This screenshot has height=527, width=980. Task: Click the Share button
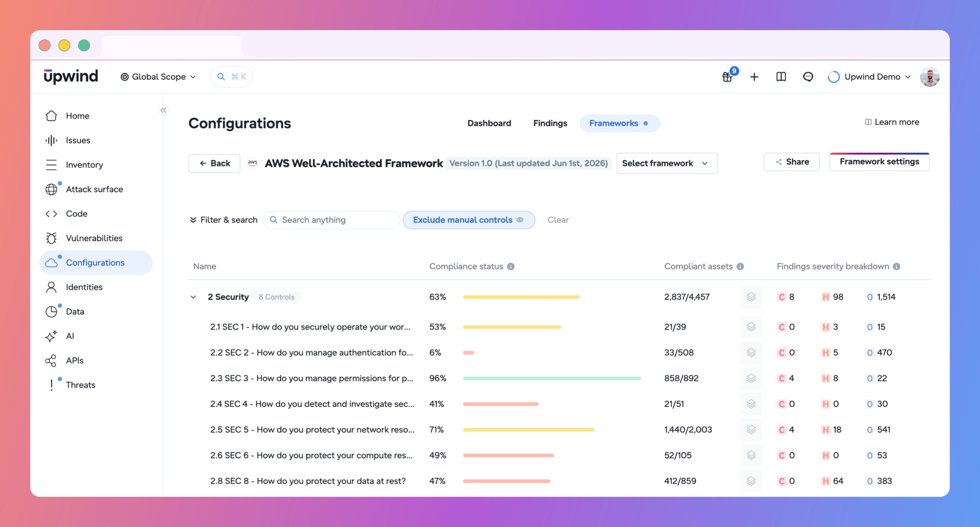[x=792, y=162]
